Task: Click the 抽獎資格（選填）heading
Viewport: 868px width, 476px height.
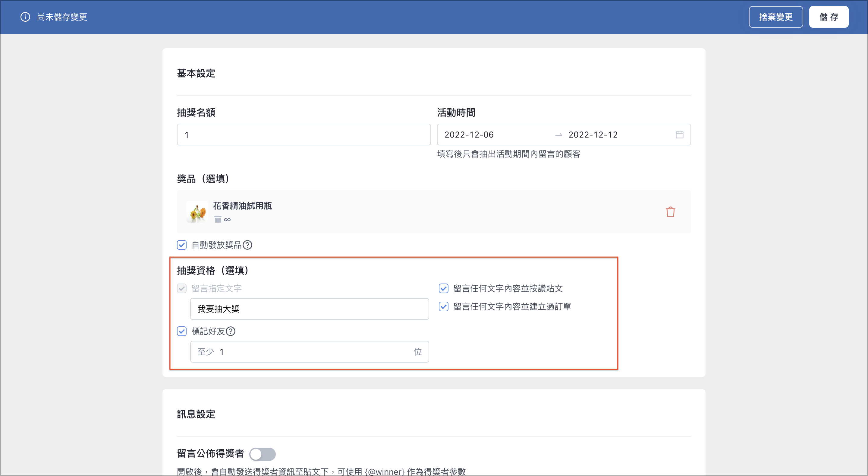Action: 214,271
